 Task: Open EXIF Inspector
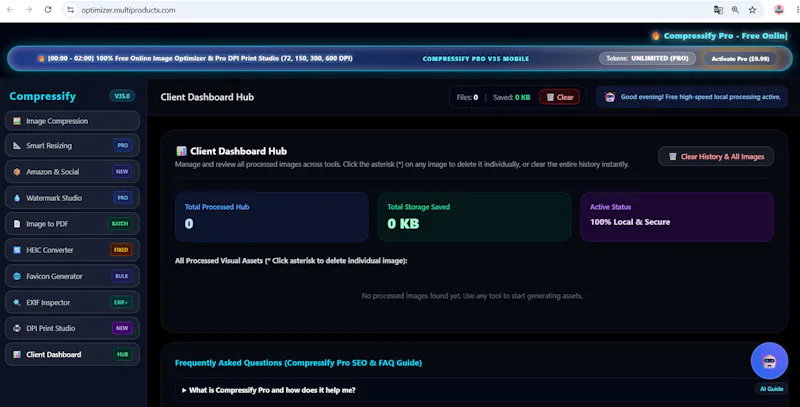(72, 302)
